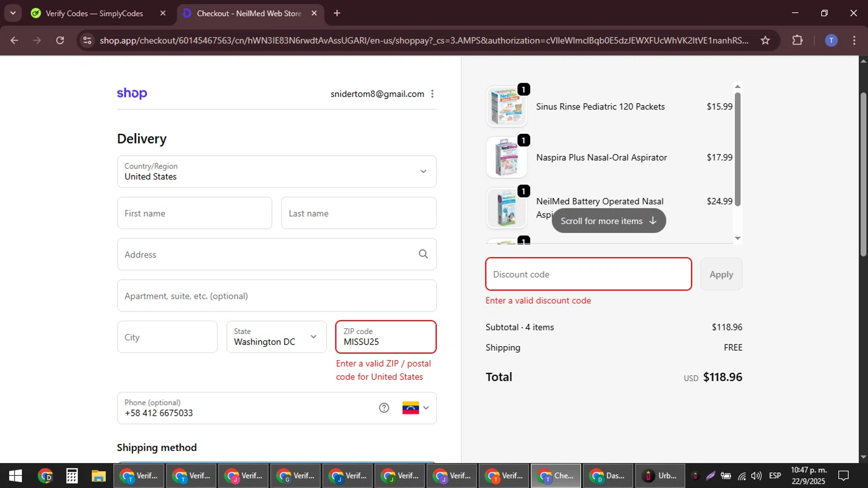868x488 pixels.
Task: Click the Apartment, suite, etc. field
Action: coord(277,296)
